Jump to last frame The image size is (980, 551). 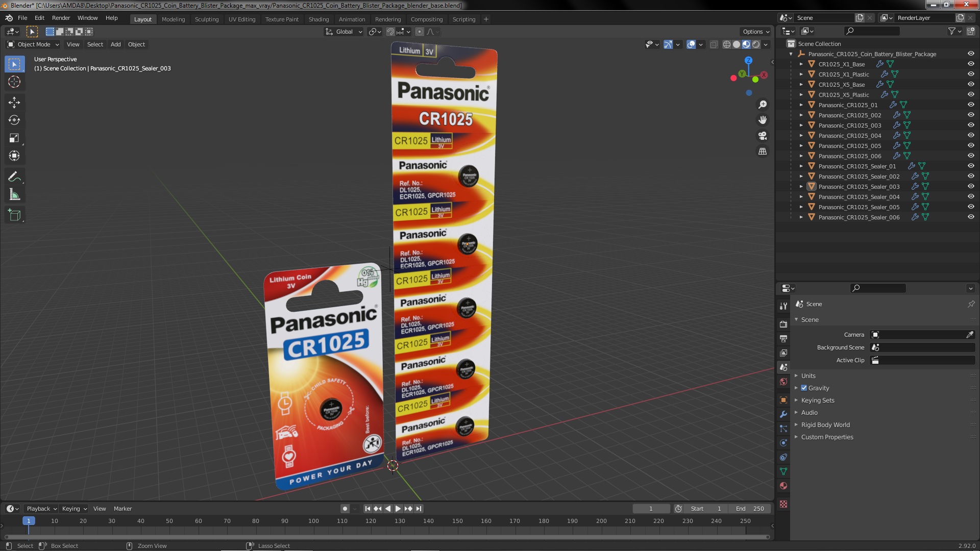pos(419,509)
